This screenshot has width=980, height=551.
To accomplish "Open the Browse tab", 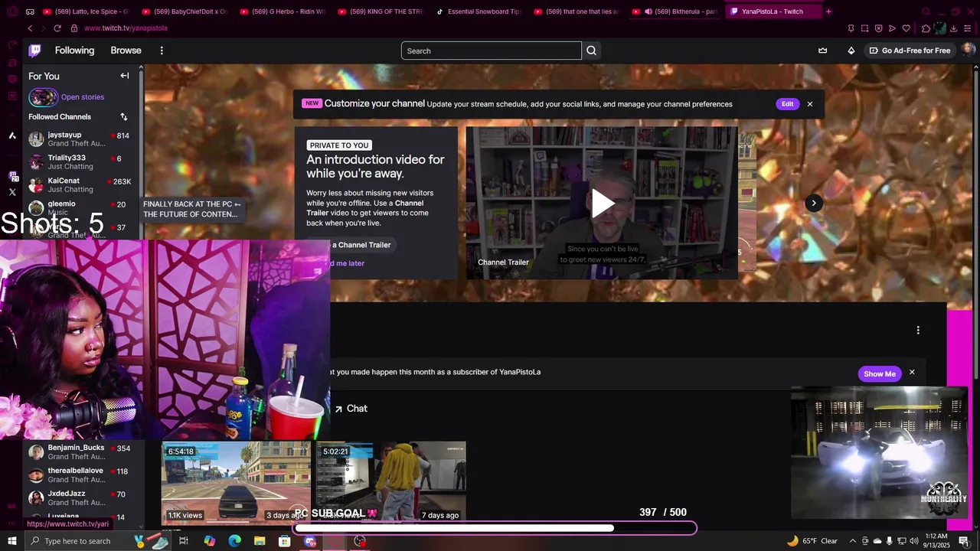I will tap(126, 51).
